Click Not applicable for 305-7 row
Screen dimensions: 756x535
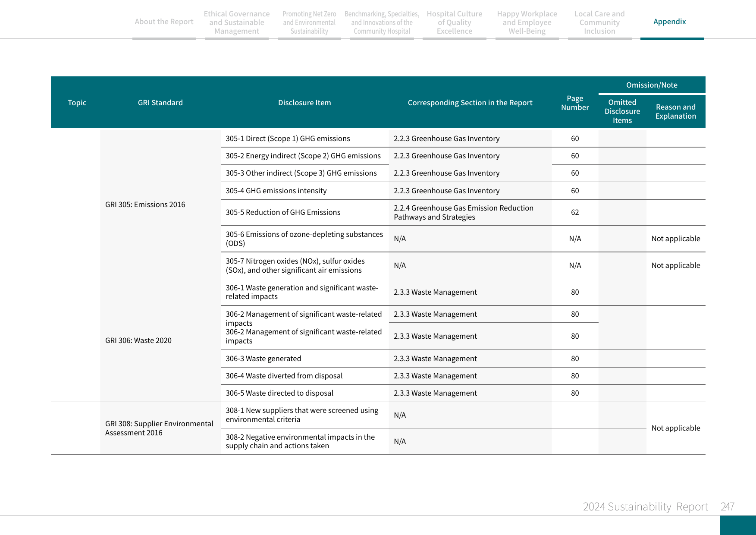[x=676, y=265]
